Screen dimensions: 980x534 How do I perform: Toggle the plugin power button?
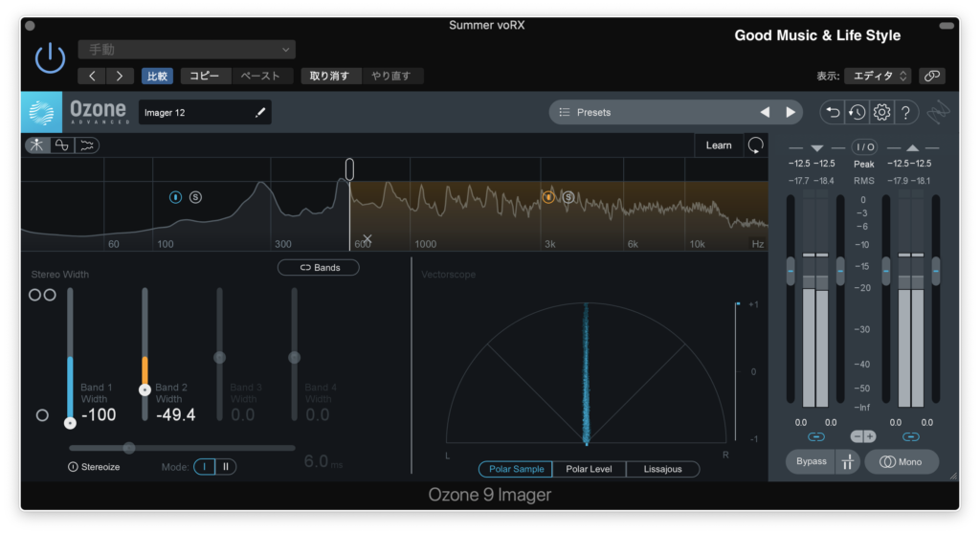50,58
